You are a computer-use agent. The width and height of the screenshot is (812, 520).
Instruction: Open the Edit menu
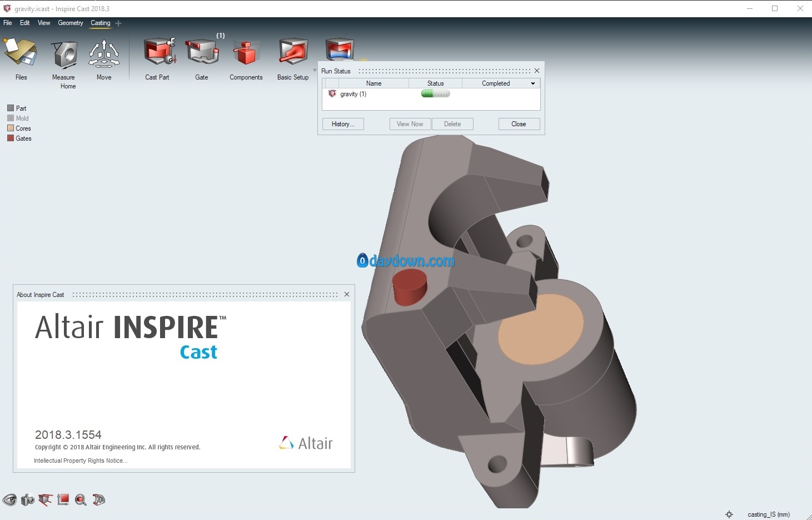(x=25, y=23)
